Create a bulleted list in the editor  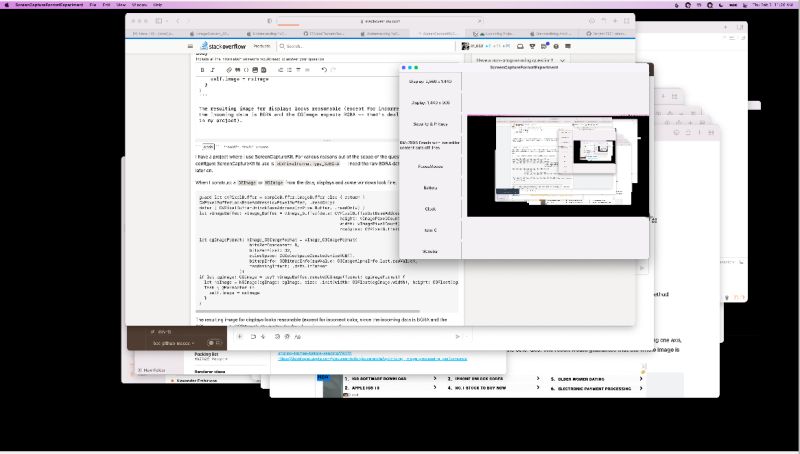coord(289,70)
